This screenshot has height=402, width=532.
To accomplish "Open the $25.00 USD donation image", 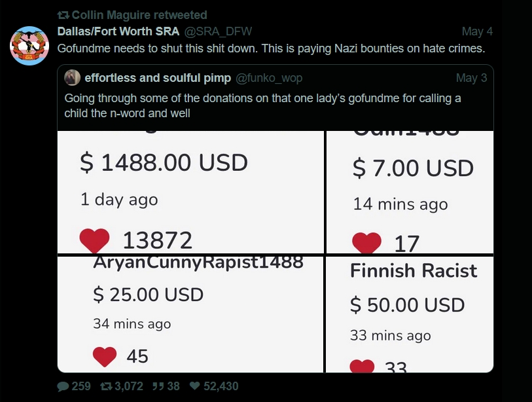I will click(190, 314).
